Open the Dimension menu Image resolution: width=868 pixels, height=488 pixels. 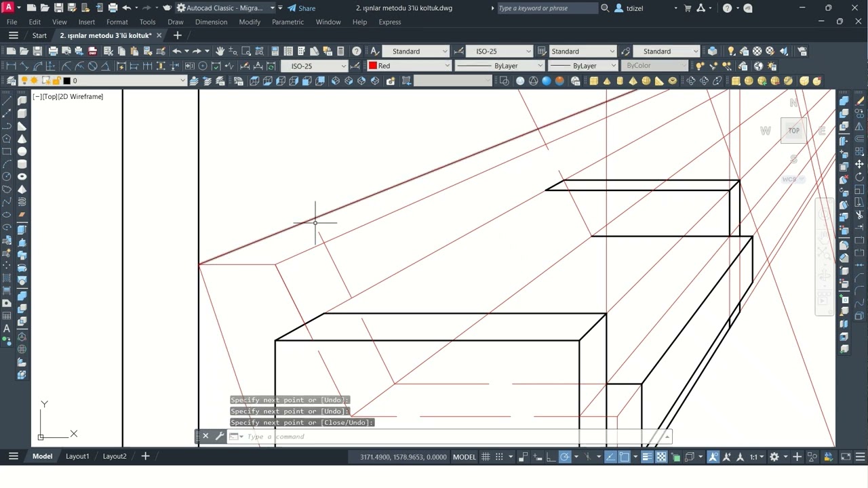coord(212,22)
